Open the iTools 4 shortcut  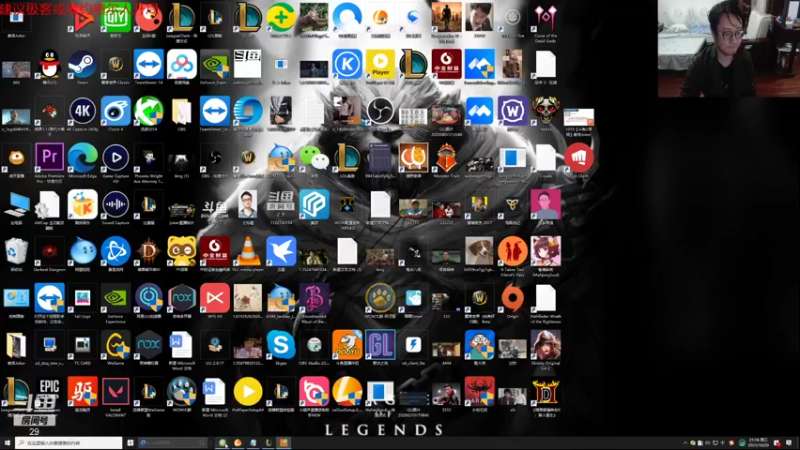[116, 111]
